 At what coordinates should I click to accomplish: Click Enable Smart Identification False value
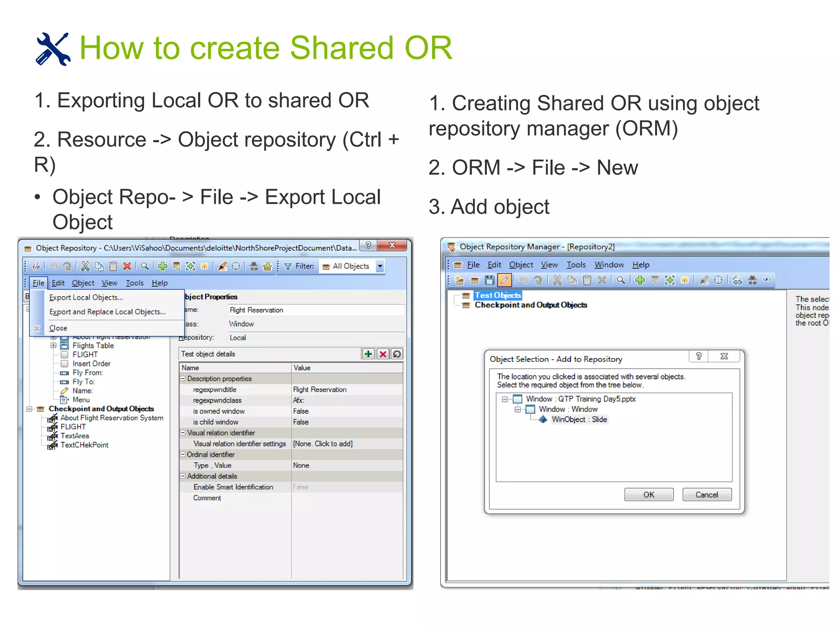click(301, 487)
